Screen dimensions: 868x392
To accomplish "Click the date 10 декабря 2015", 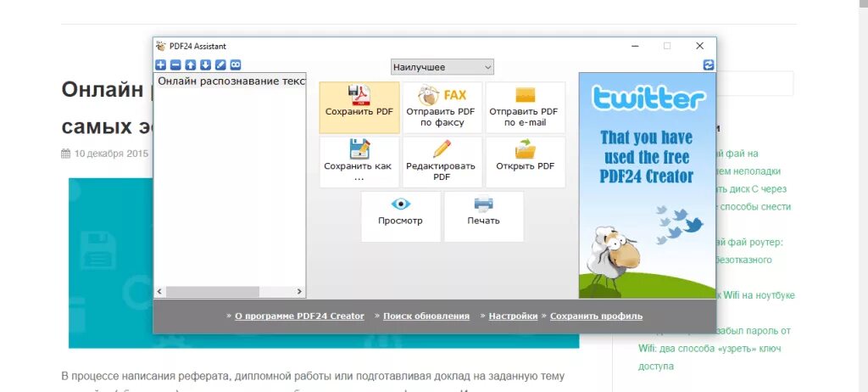I will tap(111, 154).
